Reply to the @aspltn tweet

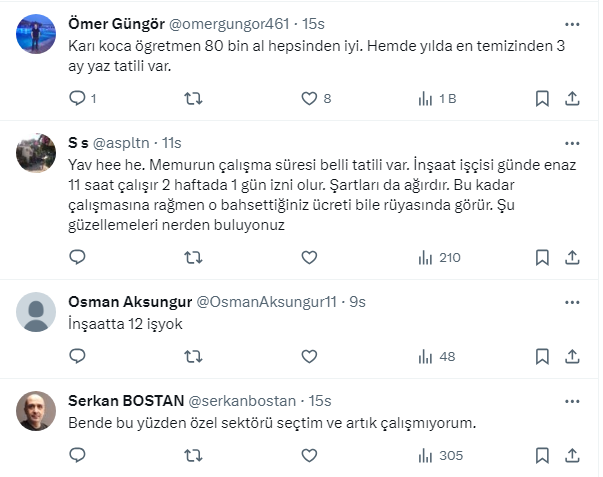point(78,257)
